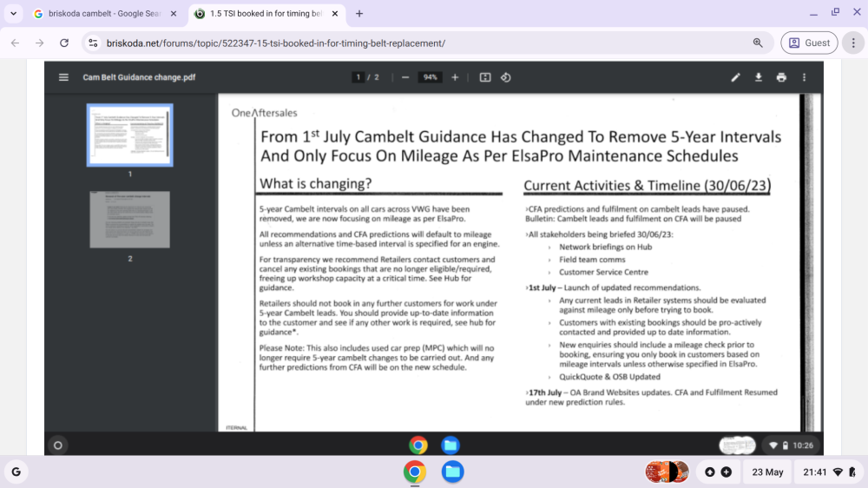The height and width of the screenshot is (488, 868).
Task: Click the OneAftersales logo text
Action: tap(264, 113)
